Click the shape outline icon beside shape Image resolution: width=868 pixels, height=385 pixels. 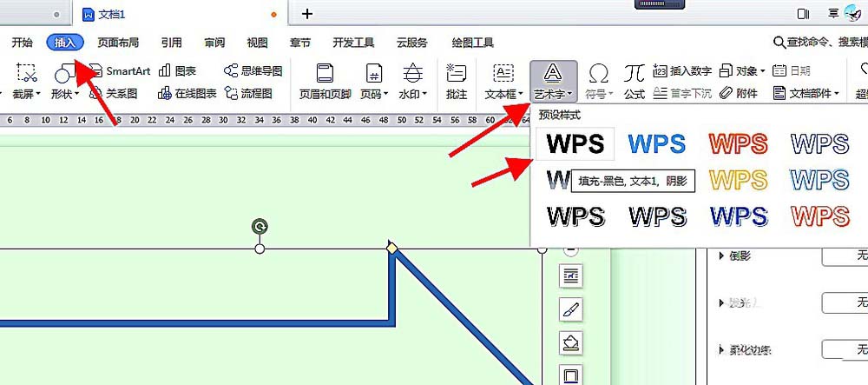[x=571, y=375]
